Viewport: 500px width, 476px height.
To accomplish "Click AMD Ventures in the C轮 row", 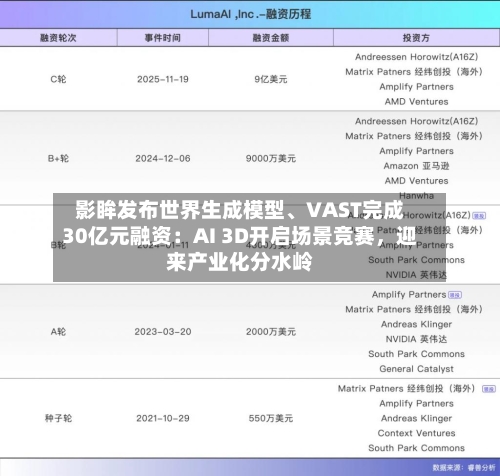I will tap(416, 101).
